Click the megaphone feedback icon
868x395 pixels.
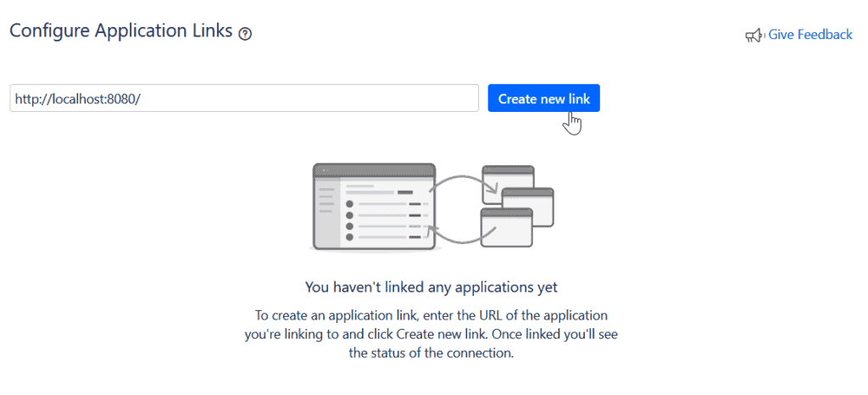(x=754, y=36)
